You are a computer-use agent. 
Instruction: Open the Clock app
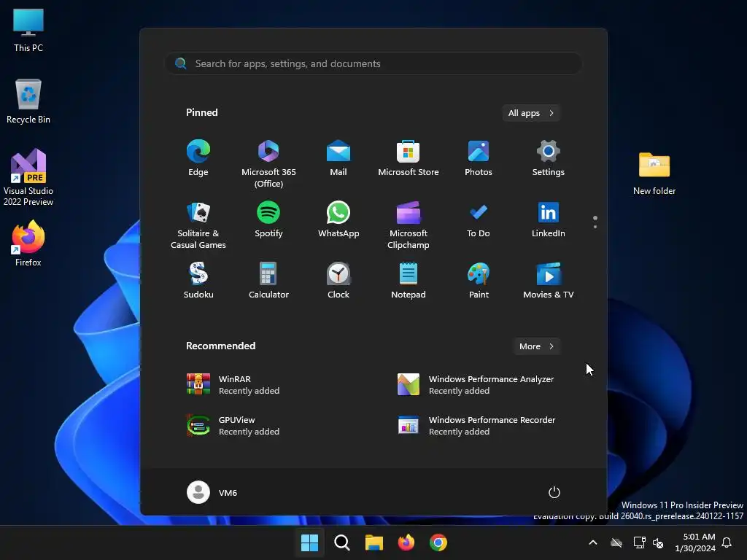[338, 281]
